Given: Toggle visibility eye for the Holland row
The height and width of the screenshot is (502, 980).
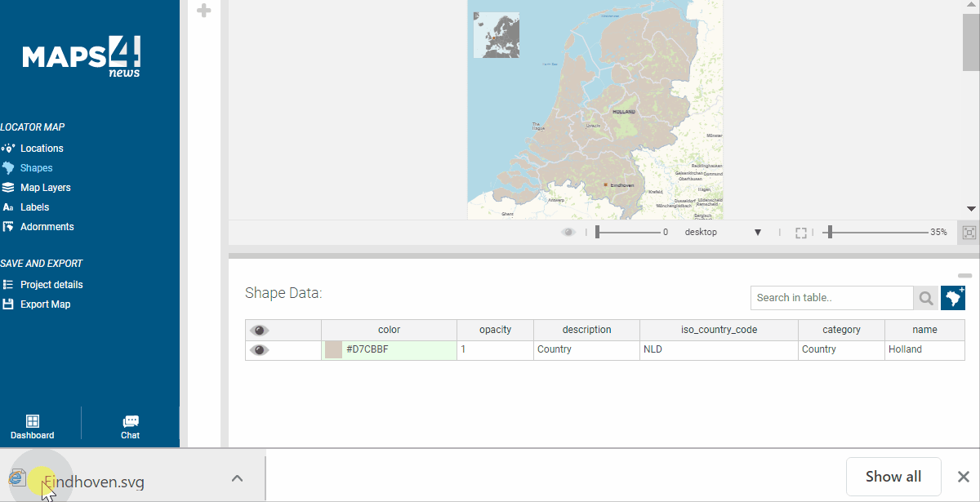Looking at the screenshot, I should click(x=260, y=350).
